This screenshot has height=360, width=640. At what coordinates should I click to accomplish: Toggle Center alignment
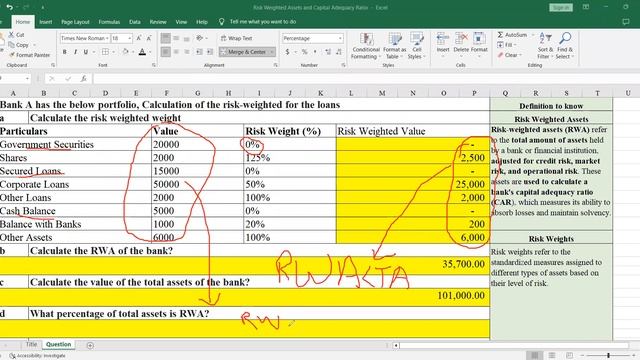[176, 52]
